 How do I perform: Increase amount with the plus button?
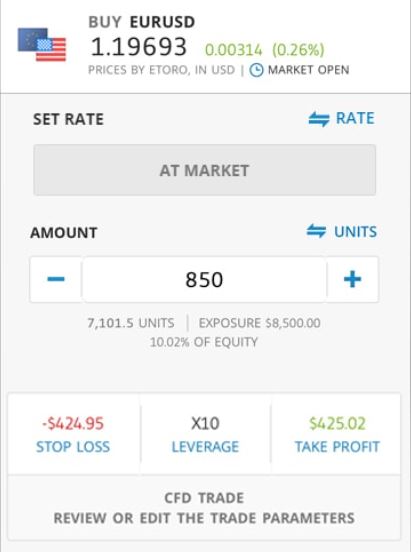[x=353, y=280]
